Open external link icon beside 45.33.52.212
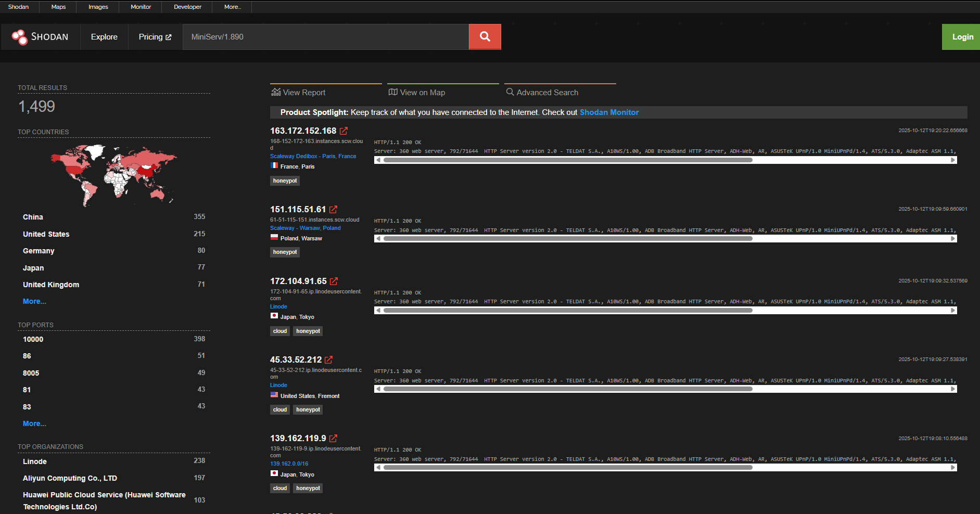This screenshot has height=514, width=980. (328, 360)
